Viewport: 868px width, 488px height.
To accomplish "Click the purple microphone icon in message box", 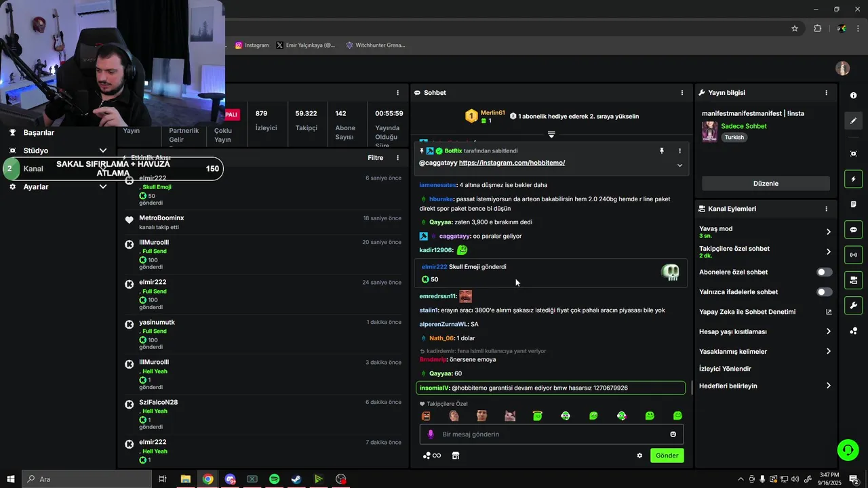I will pos(431,434).
